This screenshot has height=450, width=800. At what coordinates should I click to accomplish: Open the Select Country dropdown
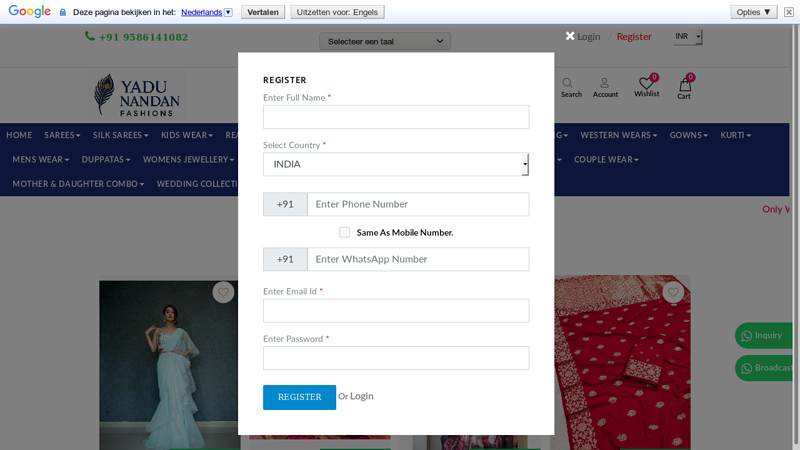396,164
